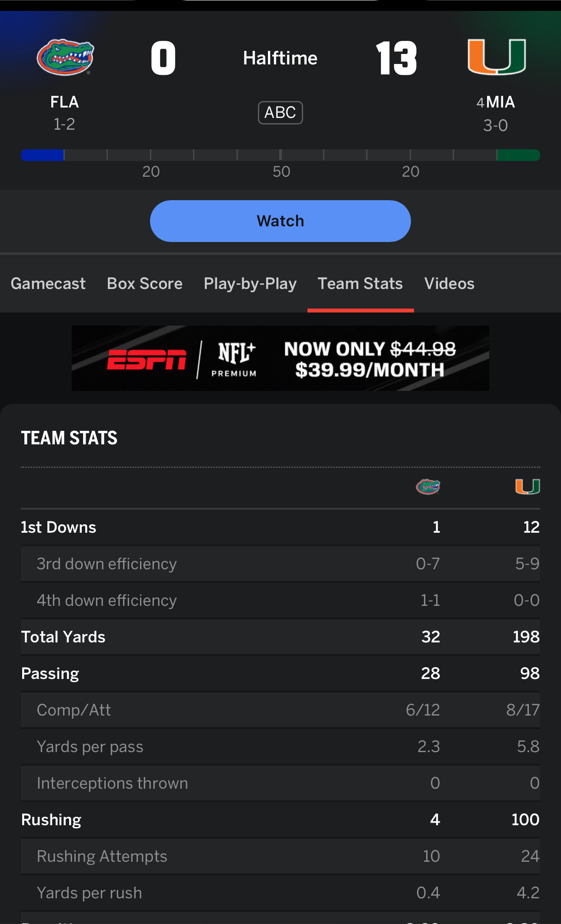Tap the Florida Gators logo in header
The height and width of the screenshot is (924, 561).
point(65,57)
